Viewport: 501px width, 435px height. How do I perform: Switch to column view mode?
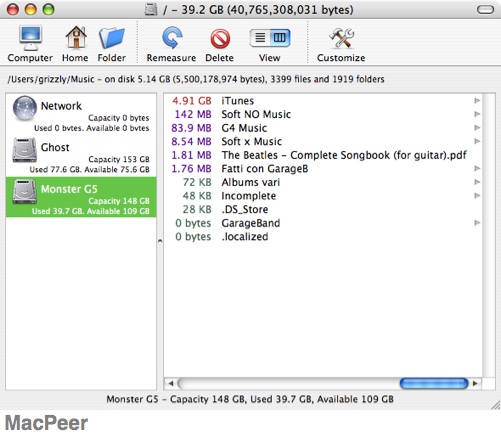280,37
